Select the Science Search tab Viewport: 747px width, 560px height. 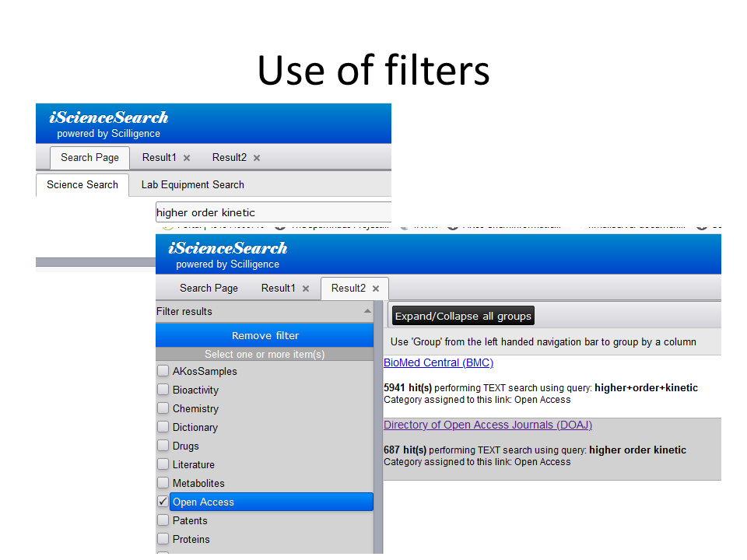[82, 185]
